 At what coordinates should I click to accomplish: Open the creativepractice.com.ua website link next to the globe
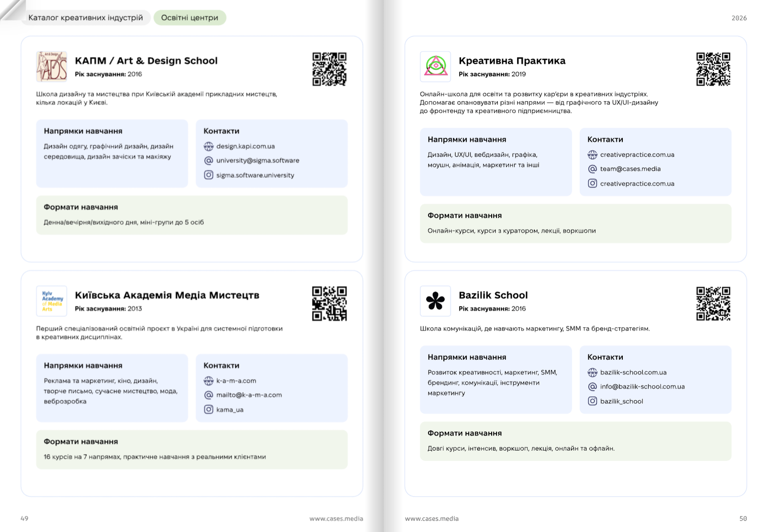tap(637, 155)
